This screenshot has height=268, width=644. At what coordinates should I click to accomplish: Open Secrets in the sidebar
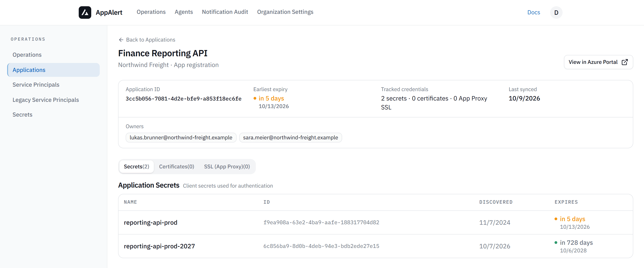(53, 115)
